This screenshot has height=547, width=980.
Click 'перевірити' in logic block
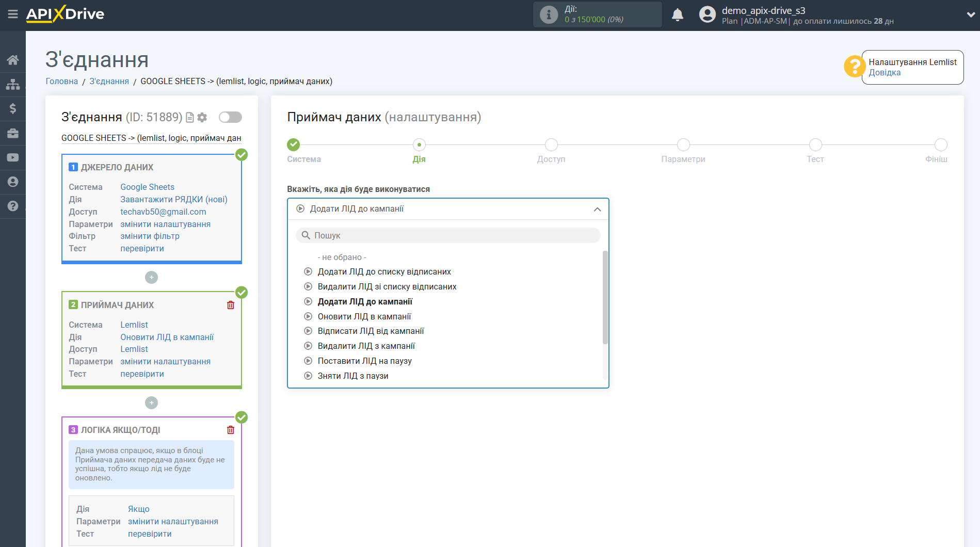click(x=150, y=534)
